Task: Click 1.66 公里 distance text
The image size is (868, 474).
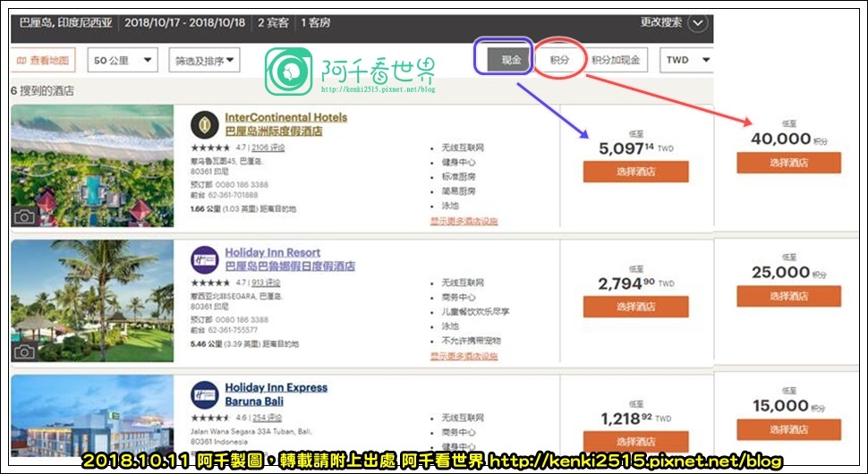Action: [243, 209]
